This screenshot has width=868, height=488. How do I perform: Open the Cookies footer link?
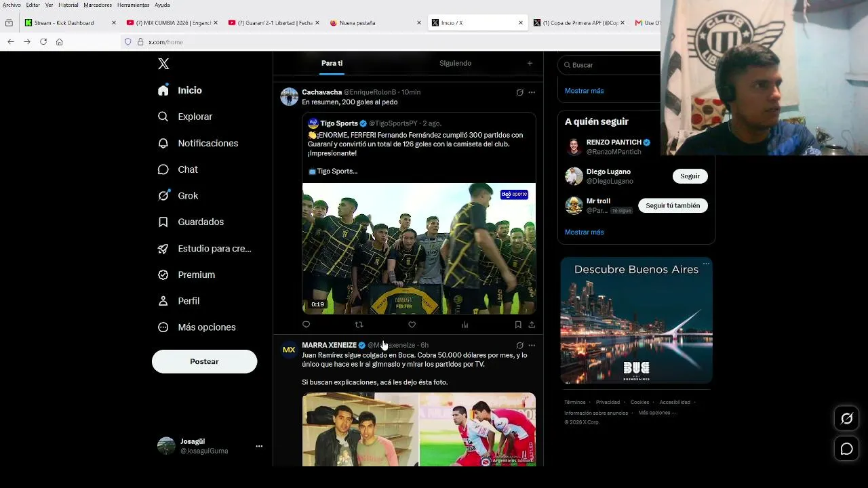coord(639,403)
